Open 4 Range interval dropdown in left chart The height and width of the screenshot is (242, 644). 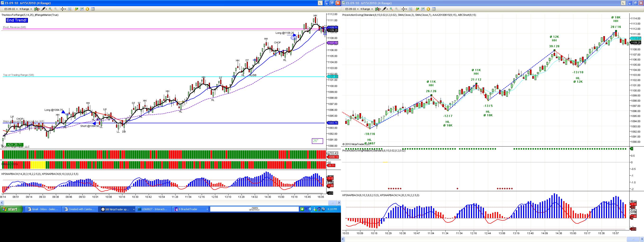pos(26,9)
